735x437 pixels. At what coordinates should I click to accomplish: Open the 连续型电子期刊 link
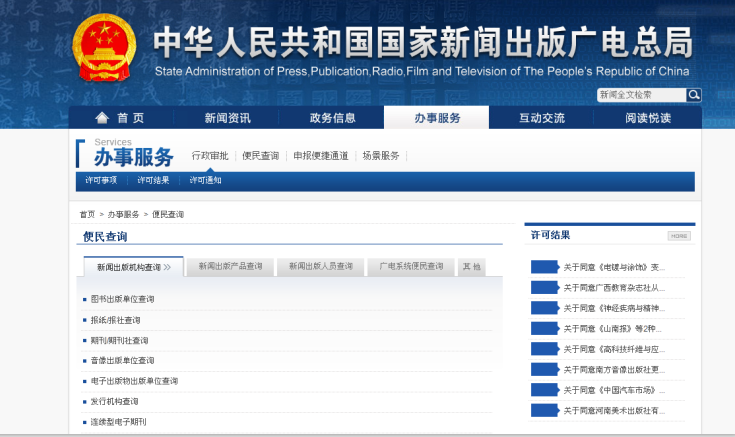click(x=118, y=422)
